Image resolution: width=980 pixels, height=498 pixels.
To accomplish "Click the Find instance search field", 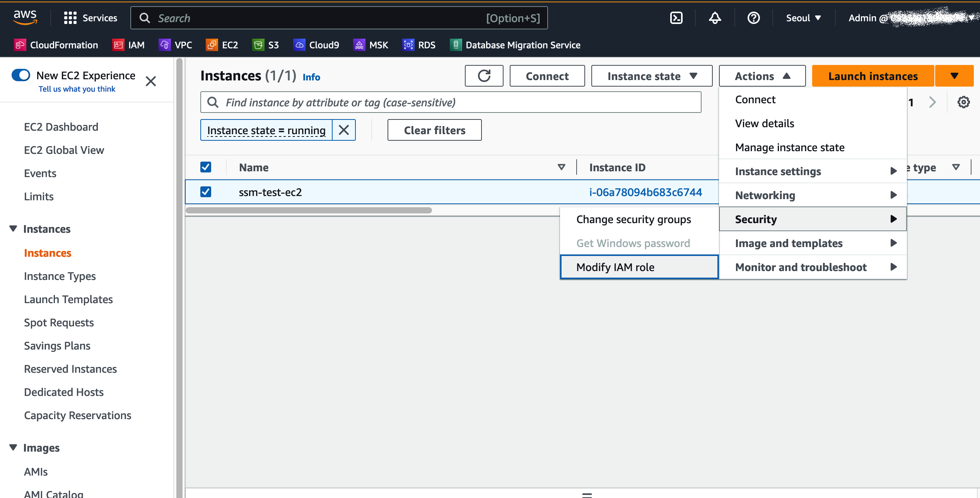I will click(x=451, y=102).
